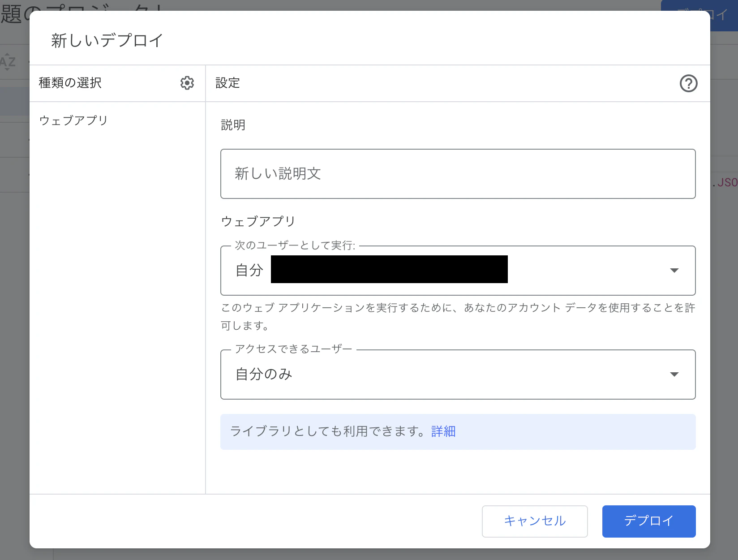This screenshot has width=738, height=560.
Task: Open the 次のユーザーとして実行 dropdown arrow
Action: click(x=674, y=271)
